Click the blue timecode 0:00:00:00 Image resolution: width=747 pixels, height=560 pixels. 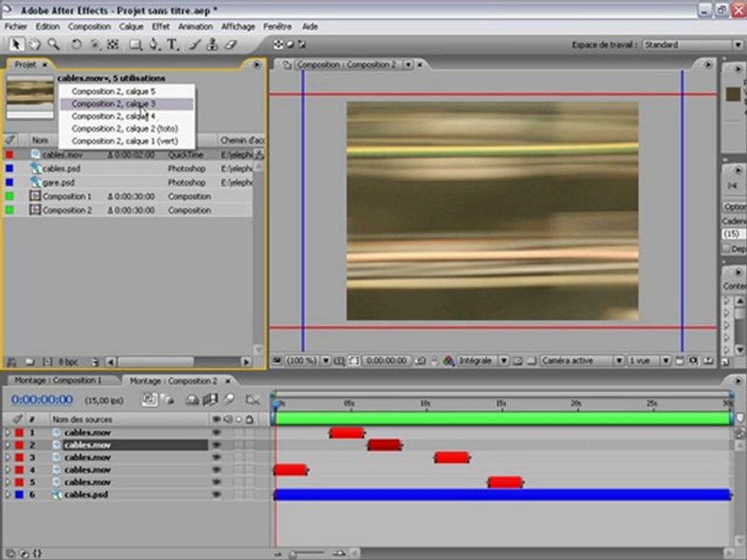42,400
